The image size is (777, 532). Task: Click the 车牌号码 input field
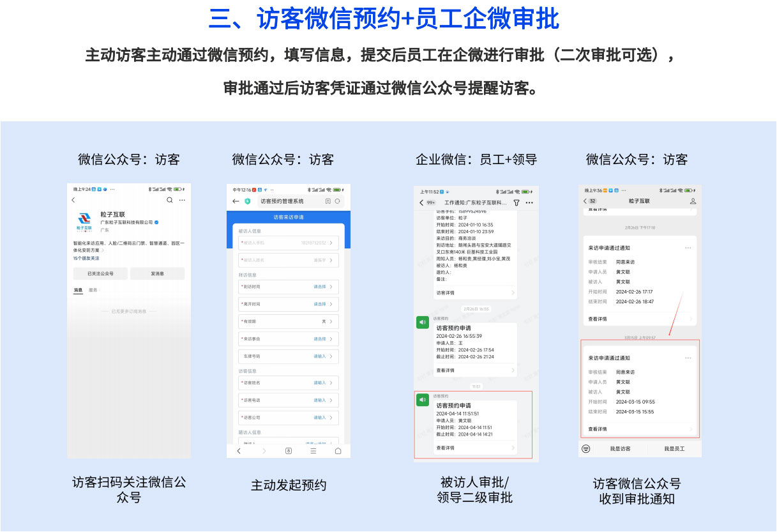coord(289,356)
